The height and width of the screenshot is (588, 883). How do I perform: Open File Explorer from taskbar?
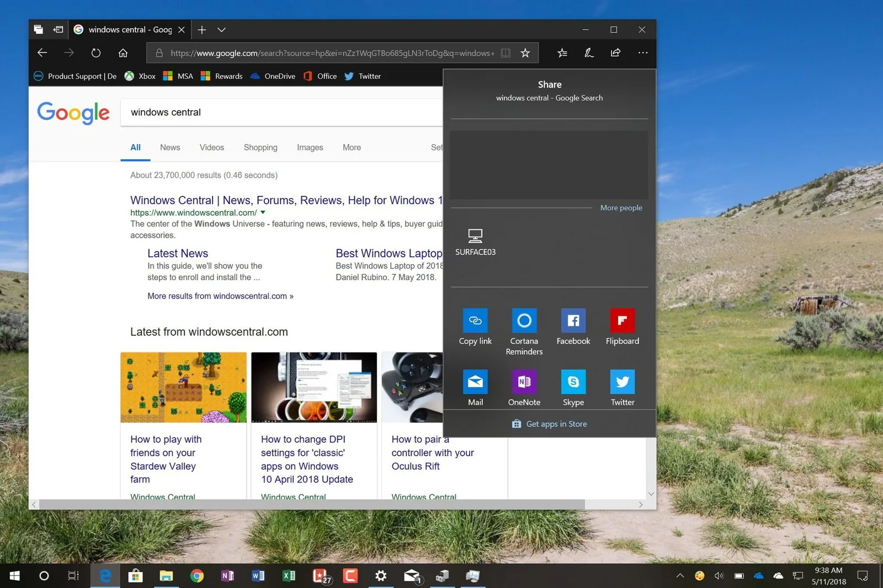point(166,576)
